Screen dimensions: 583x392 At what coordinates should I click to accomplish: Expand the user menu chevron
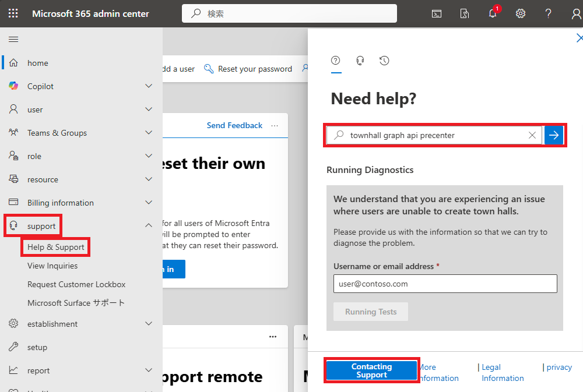point(149,110)
